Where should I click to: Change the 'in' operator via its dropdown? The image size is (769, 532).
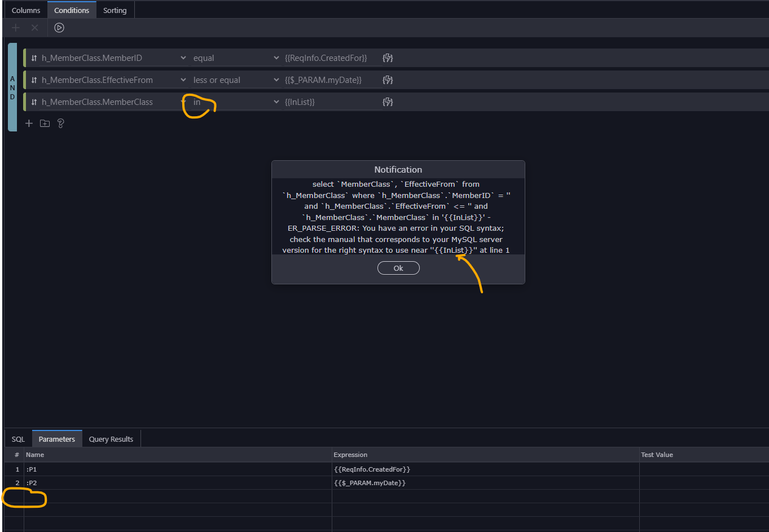point(276,102)
